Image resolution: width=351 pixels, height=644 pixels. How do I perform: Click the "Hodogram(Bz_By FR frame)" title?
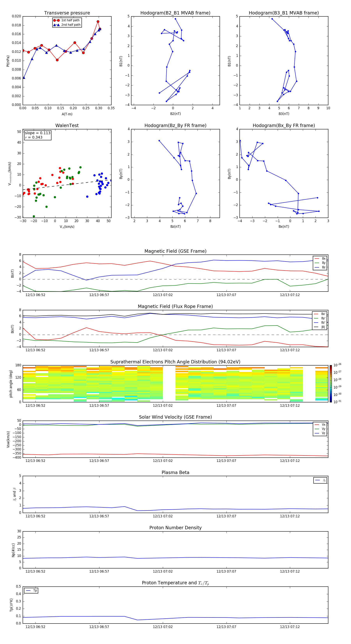tap(175, 125)
